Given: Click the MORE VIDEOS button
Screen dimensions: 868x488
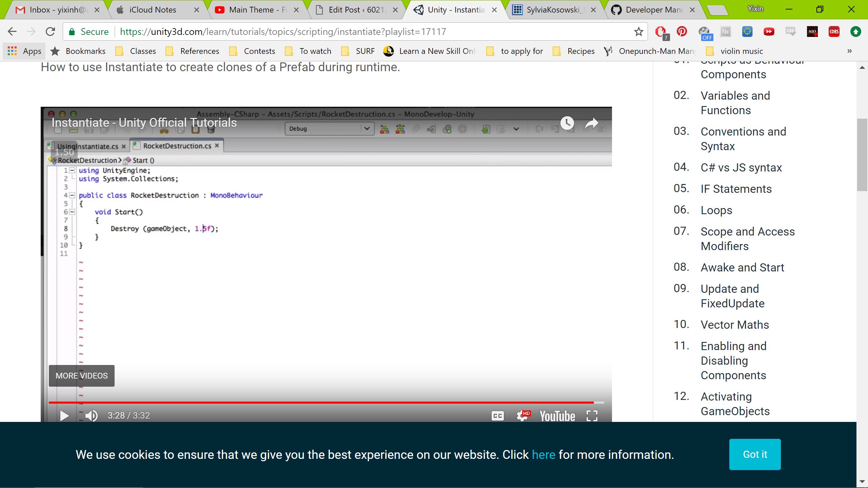Looking at the screenshot, I should click(x=82, y=376).
